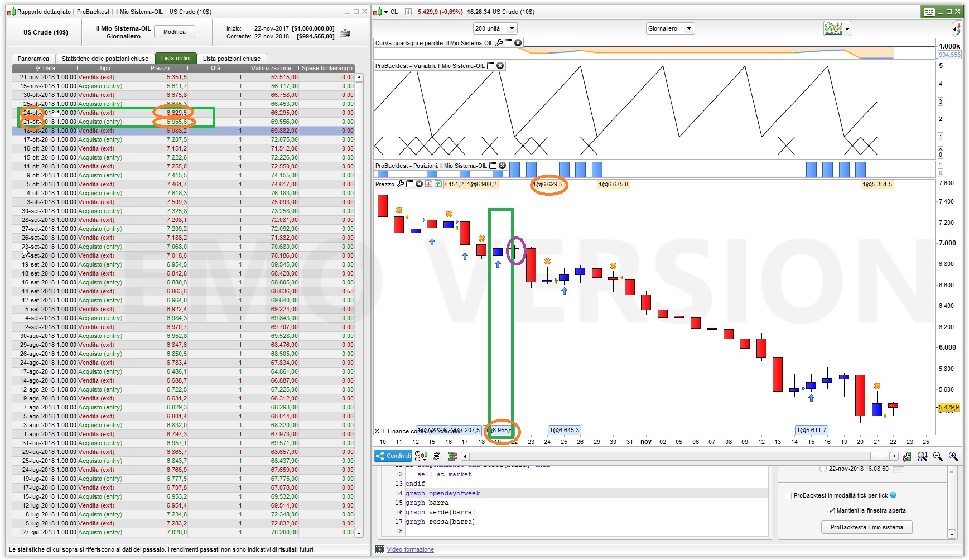This screenshot has width=969, height=560.
Task: Open the dropdown arrow before CL ticker
Action: pyautogui.click(x=386, y=12)
